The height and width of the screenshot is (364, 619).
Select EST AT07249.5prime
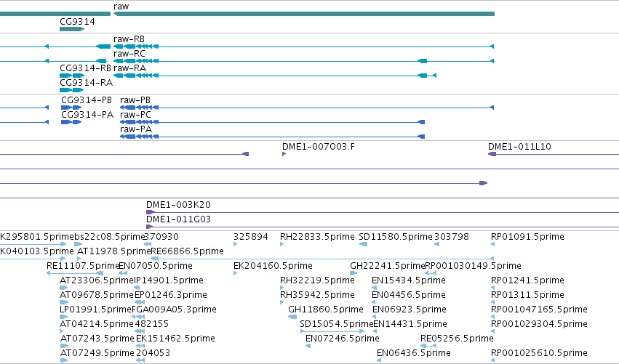97,353
